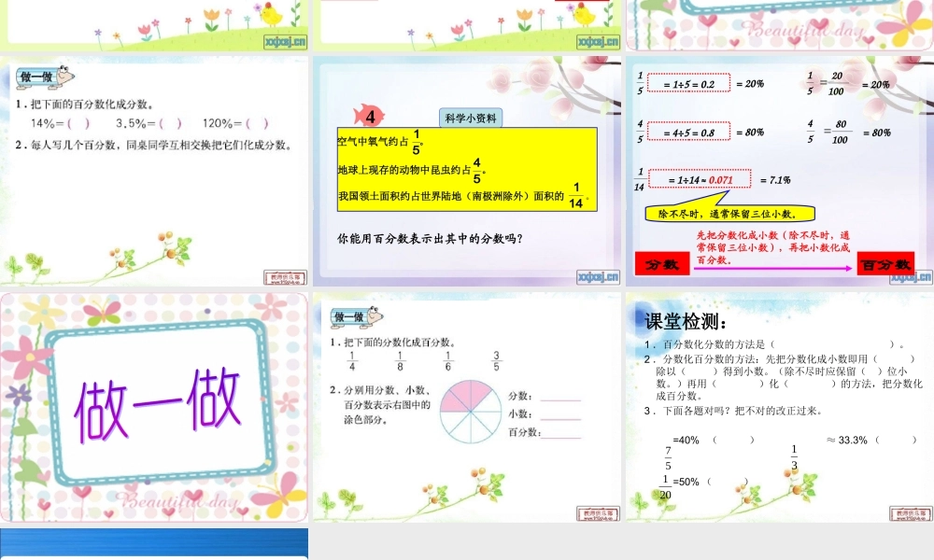
Task: Click the fraction 1/4
Action: pos(352,360)
